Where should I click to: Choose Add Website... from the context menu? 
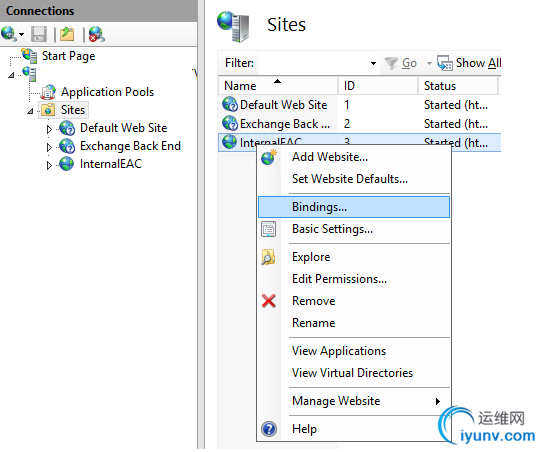coord(354,157)
